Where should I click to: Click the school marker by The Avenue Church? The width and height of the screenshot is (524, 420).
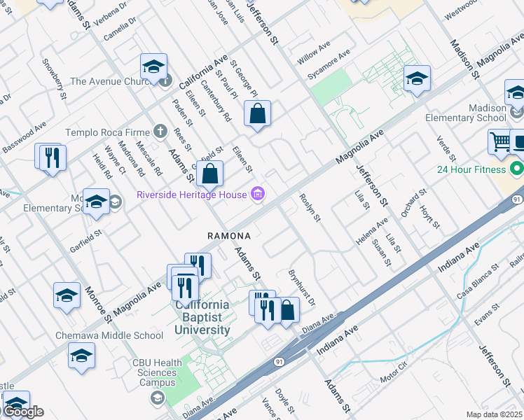pyautogui.click(x=153, y=67)
